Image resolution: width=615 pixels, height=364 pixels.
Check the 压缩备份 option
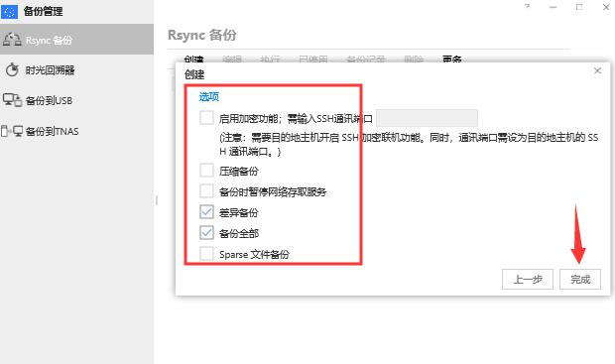[206, 171]
